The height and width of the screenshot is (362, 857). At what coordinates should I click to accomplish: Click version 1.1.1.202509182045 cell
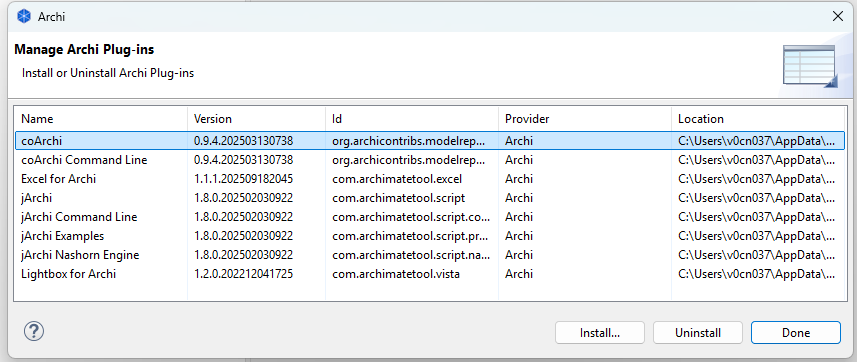tap(243, 178)
